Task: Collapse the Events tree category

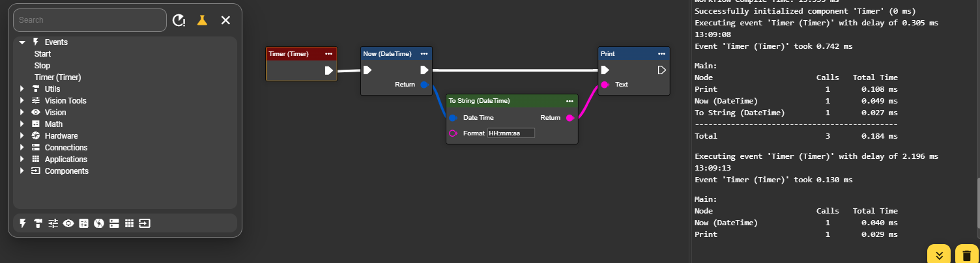Action: (x=22, y=42)
